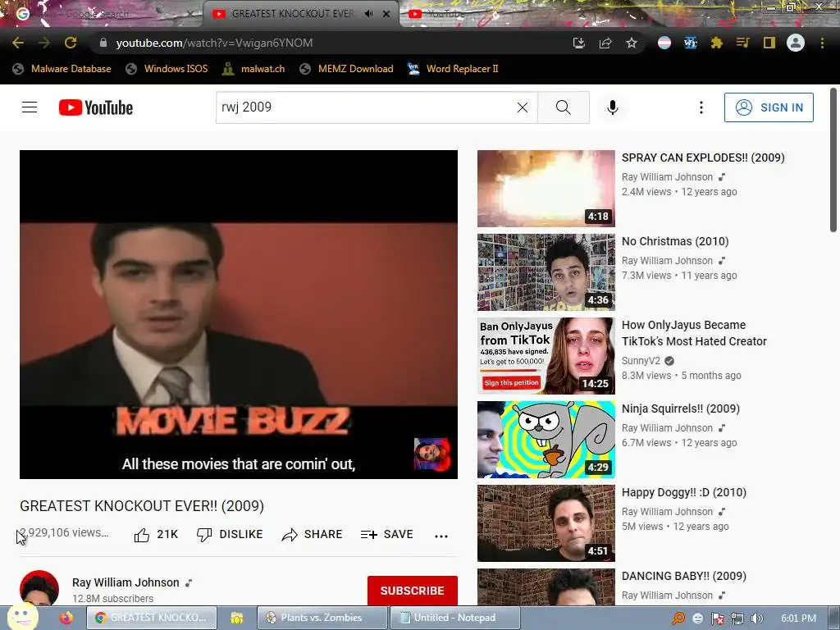Image resolution: width=840 pixels, height=630 pixels.
Task: Open the malwat.ch bookmark
Action: [x=253, y=69]
